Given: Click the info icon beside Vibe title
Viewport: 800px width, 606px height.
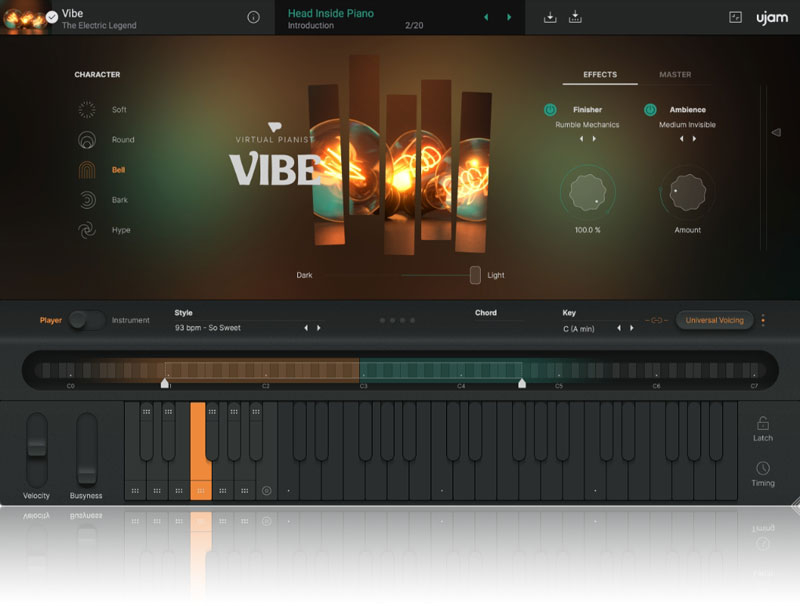Looking at the screenshot, I should pyautogui.click(x=253, y=17).
